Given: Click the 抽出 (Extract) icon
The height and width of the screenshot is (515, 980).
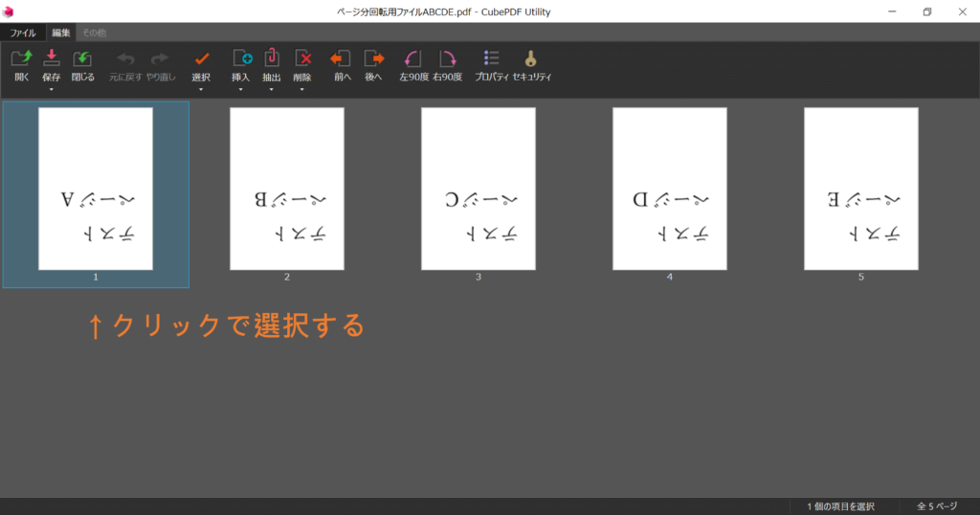Looking at the screenshot, I should tap(271, 58).
